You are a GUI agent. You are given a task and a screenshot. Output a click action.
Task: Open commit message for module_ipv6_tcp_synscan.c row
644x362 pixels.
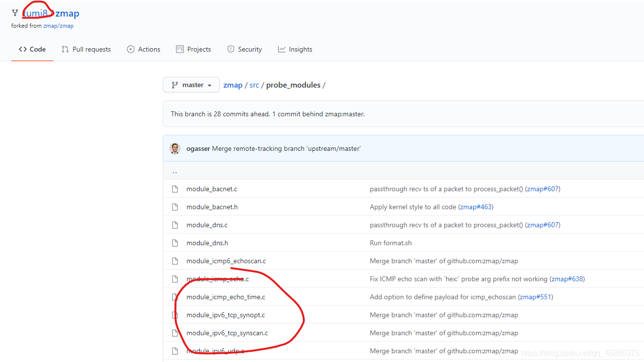pos(444,333)
